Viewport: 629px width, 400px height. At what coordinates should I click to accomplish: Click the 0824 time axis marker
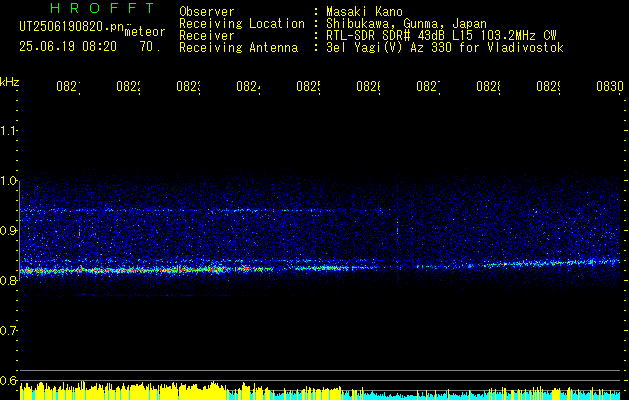(248, 87)
